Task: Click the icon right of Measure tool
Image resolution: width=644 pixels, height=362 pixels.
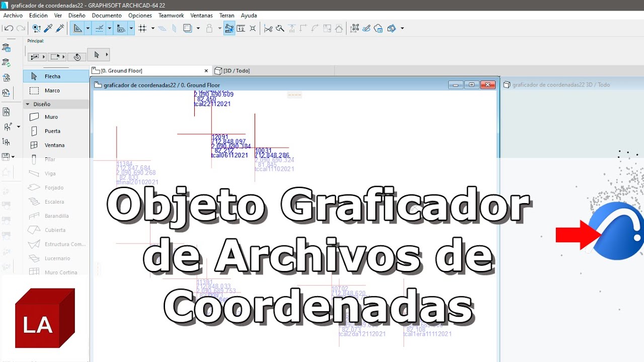Action: pyautogui.click(x=253, y=29)
